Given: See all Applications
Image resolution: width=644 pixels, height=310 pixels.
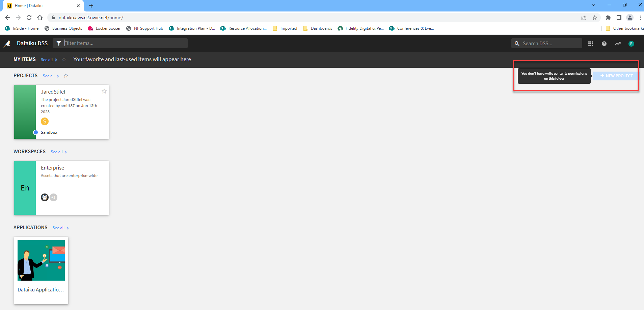Looking at the screenshot, I should click(61, 228).
